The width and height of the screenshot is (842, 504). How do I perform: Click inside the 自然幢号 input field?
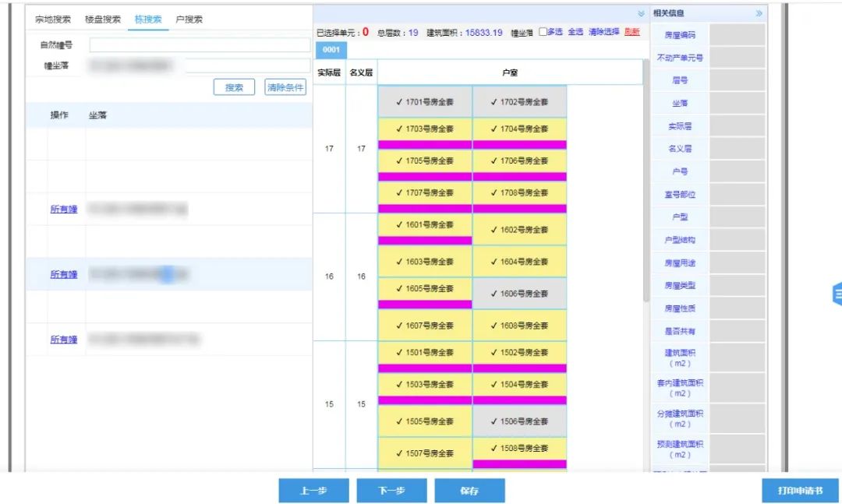point(199,45)
